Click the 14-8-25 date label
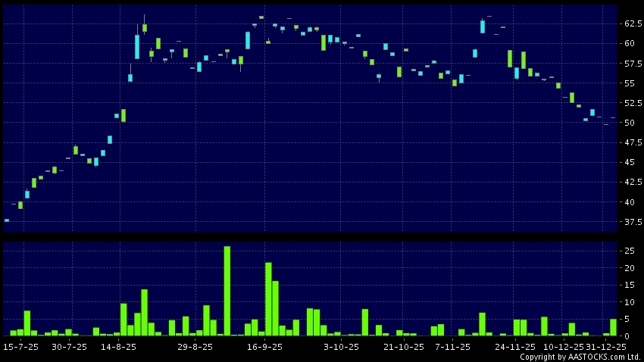The height and width of the screenshot is (362, 644). click(119, 347)
